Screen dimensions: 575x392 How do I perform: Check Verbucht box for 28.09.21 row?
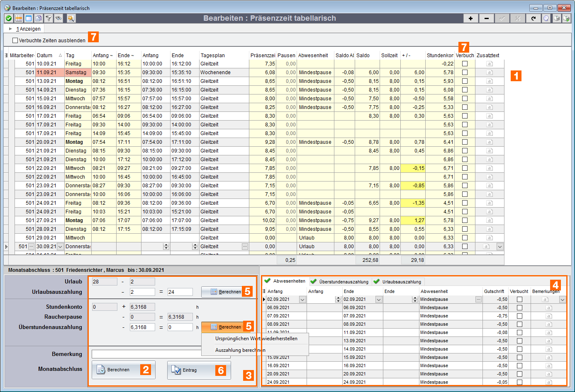click(x=465, y=229)
